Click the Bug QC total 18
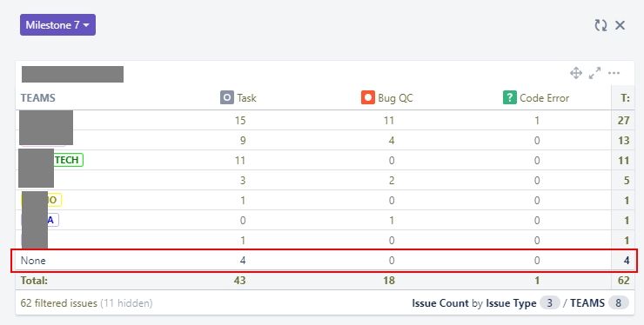 (x=389, y=281)
